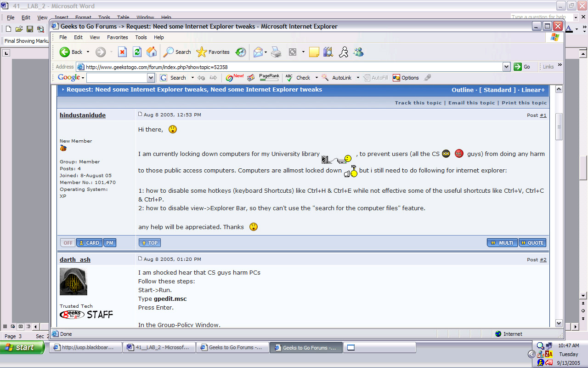Screen dimensions: 588x368
Task: Expand the Links toolbar chevron
Action: click(560, 65)
